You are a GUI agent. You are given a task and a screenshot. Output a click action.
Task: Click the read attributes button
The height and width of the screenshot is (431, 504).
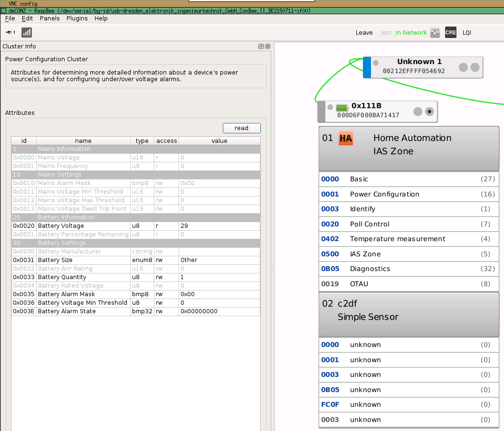tap(242, 128)
